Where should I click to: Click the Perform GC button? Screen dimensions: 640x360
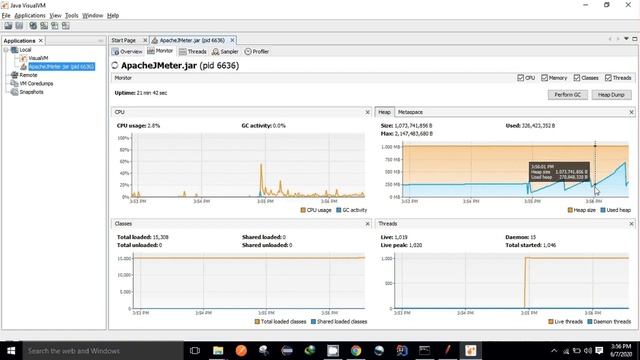568,95
